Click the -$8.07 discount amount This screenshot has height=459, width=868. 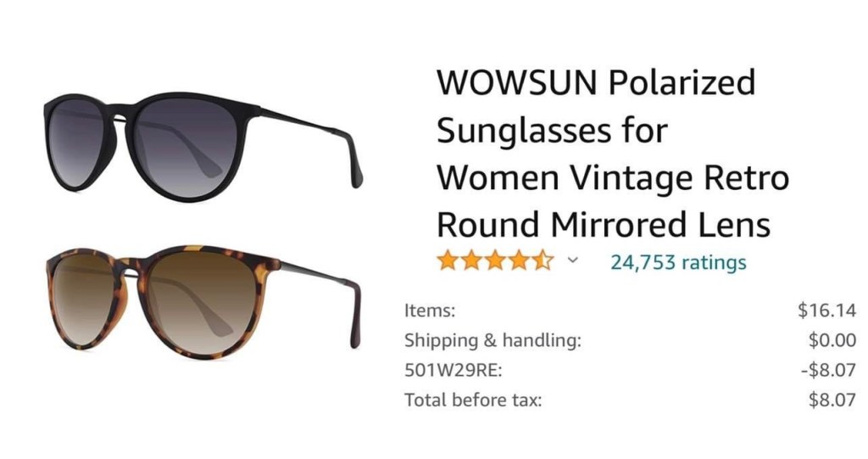pyautogui.click(x=828, y=370)
